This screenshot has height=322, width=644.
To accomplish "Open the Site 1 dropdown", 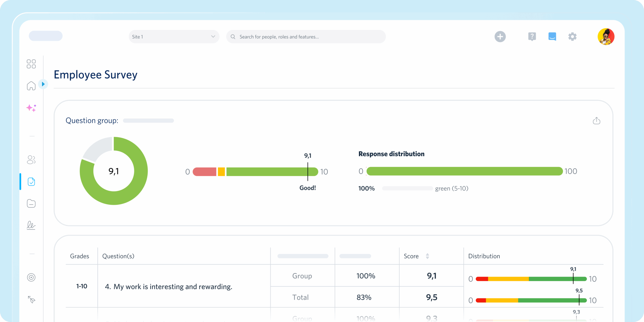I will point(174,37).
